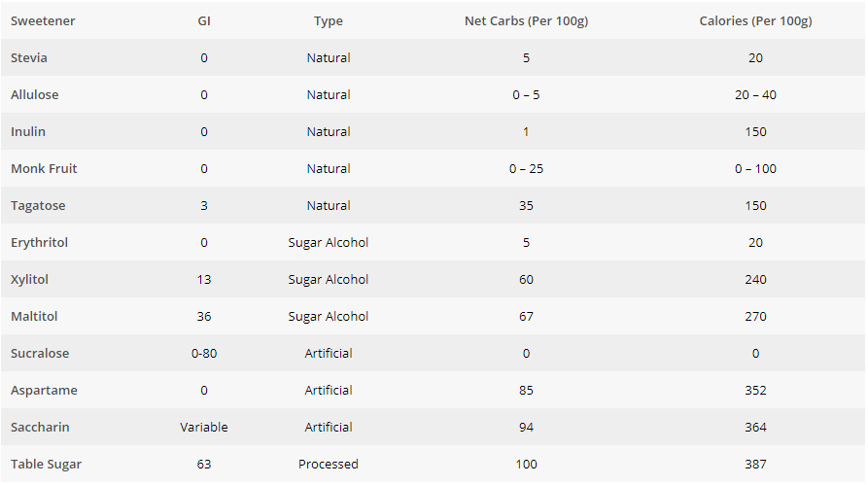This screenshot has width=868, height=485.
Task: Click the GI column header
Action: tap(204, 20)
